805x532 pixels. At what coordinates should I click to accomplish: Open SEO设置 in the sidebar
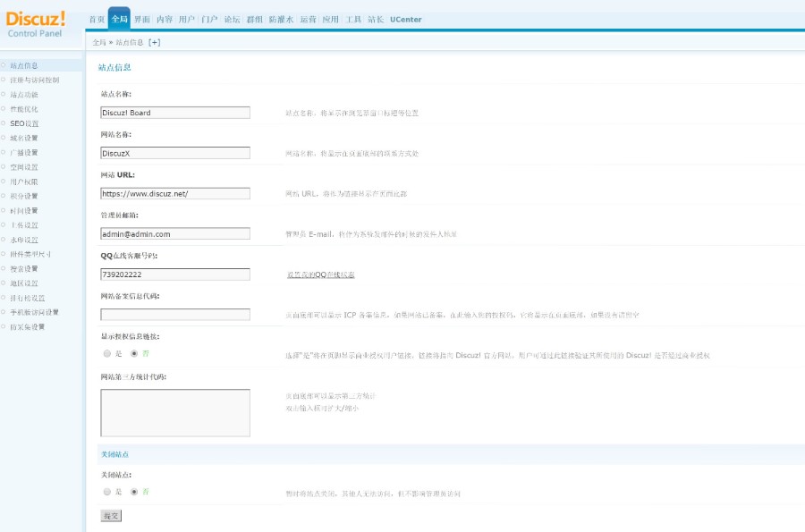pos(24,123)
